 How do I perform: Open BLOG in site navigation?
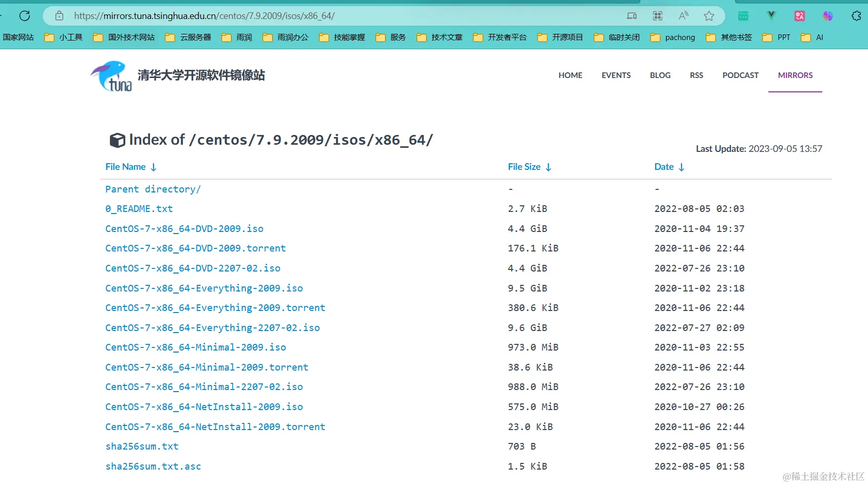[660, 75]
